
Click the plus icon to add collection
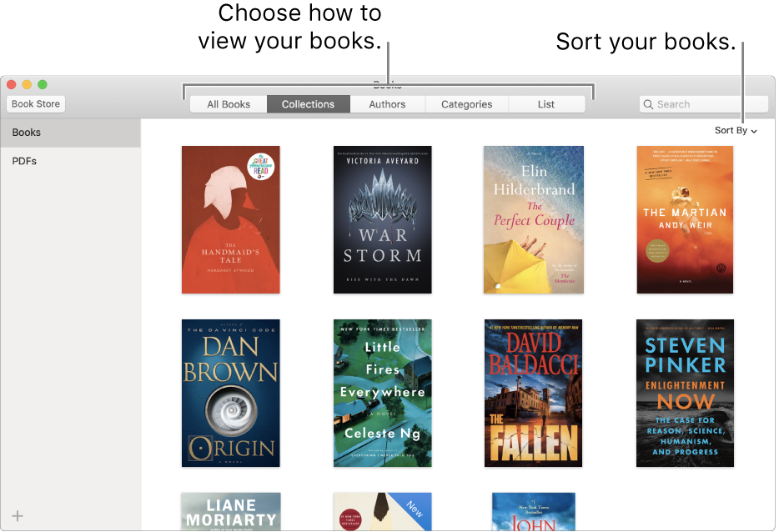pyautogui.click(x=18, y=515)
